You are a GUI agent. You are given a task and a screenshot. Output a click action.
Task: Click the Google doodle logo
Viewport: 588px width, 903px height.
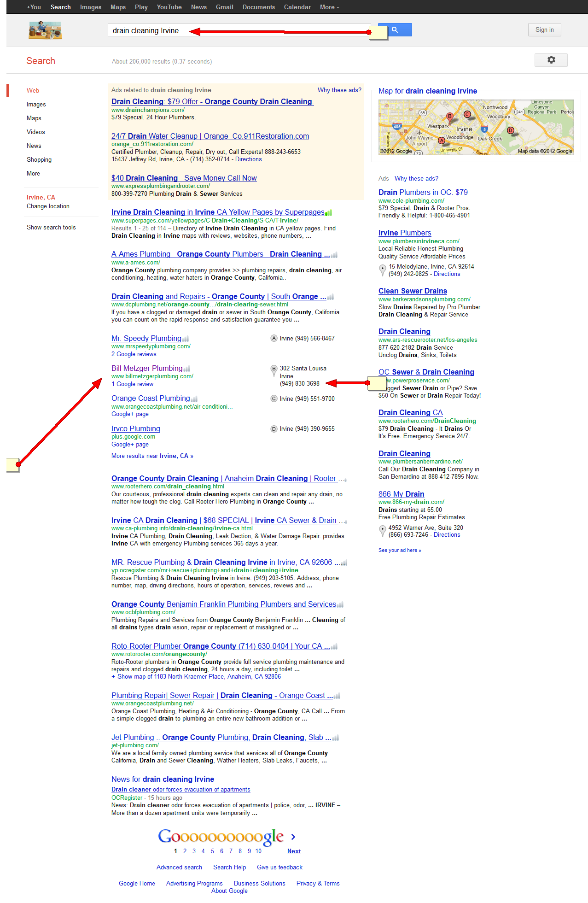click(45, 30)
